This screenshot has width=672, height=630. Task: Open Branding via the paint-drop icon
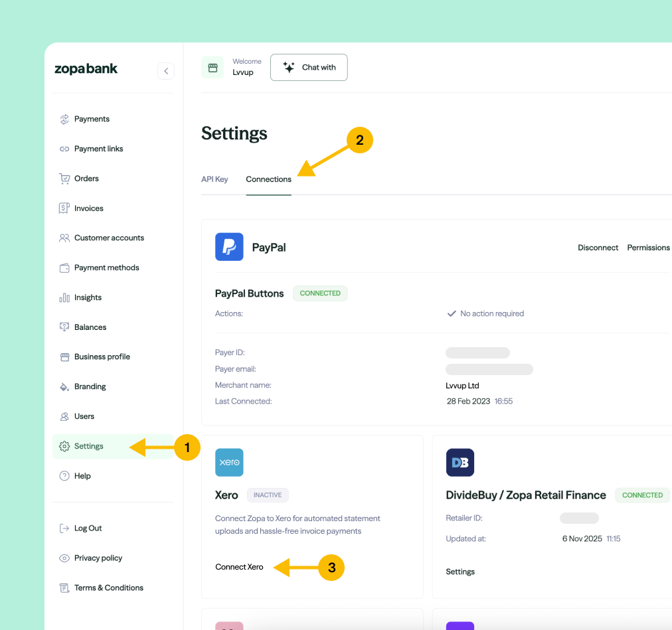(64, 386)
